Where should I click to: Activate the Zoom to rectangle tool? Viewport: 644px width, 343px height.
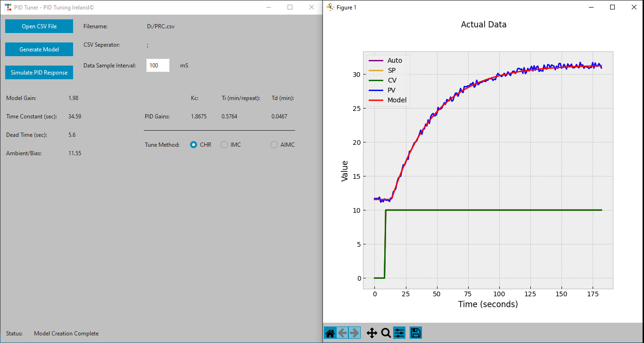[x=386, y=333]
